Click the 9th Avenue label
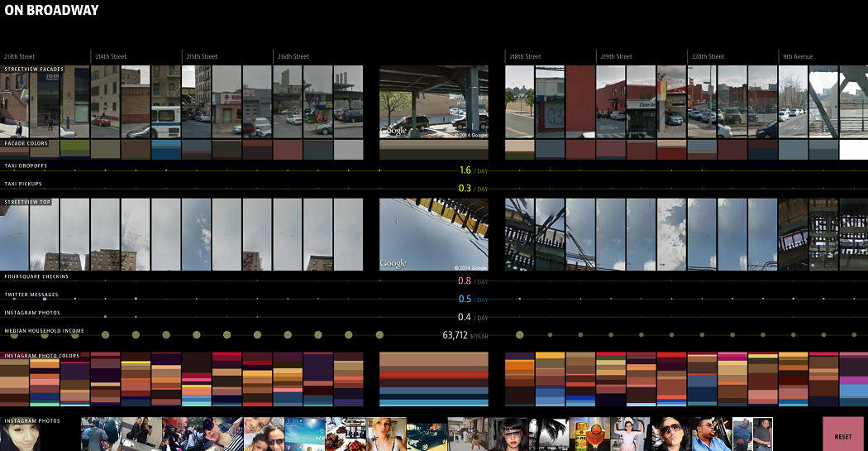868x451 pixels. point(799,57)
